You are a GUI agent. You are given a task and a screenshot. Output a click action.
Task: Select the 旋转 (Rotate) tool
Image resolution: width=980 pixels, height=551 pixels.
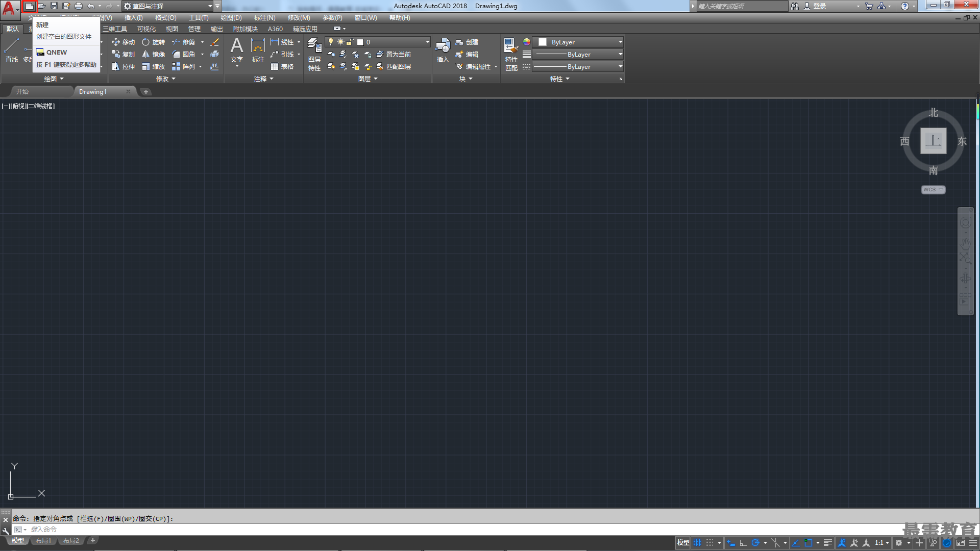pyautogui.click(x=154, y=42)
